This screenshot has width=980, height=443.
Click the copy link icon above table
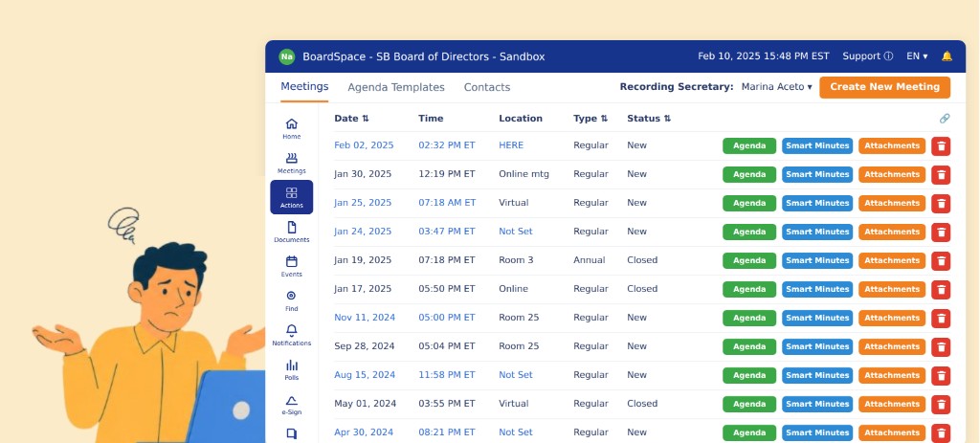[945, 118]
